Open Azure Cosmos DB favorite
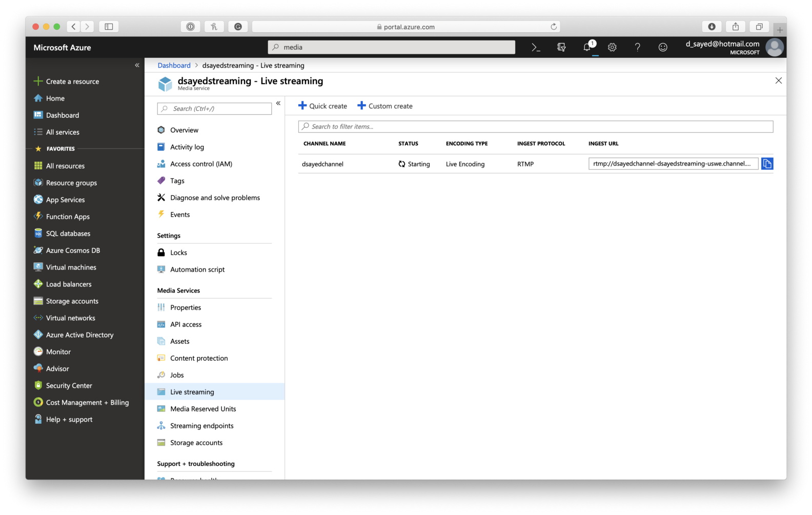The height and width of the screenshot is (515, 812). [67, 251]
